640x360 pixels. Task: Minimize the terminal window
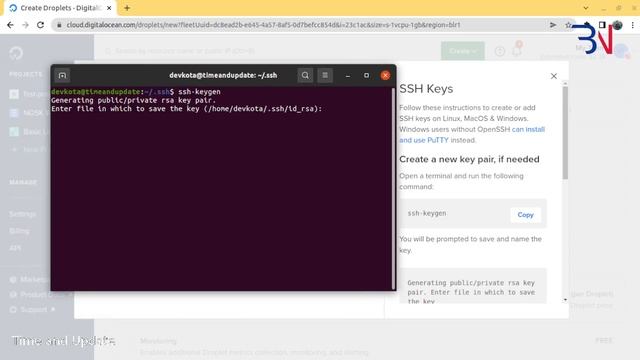348,76
